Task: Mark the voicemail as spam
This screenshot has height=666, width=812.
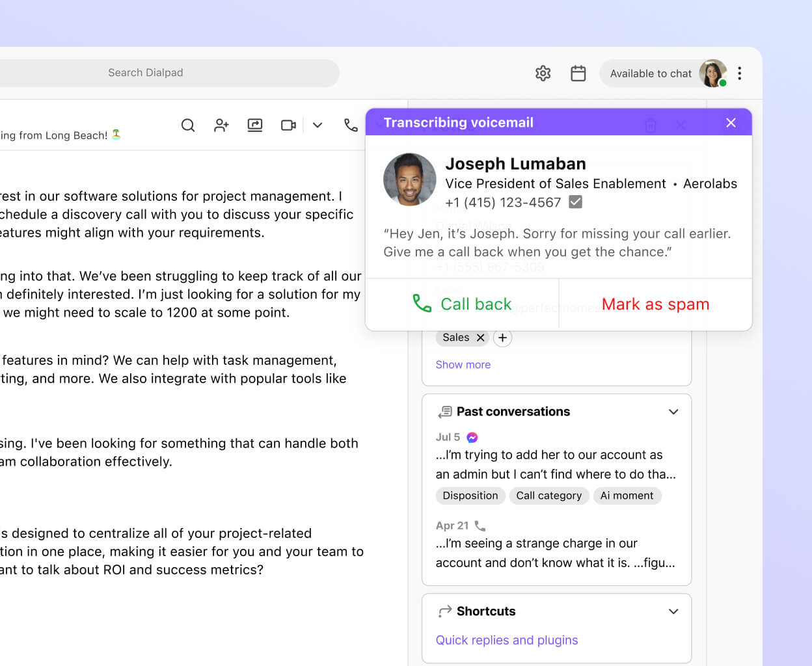Action: pyautogui.click(x=655, y=304)
